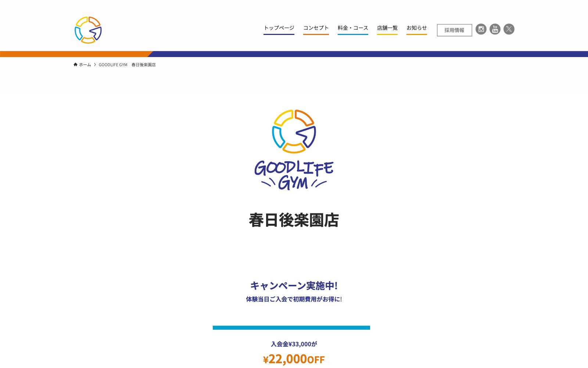Click the 体験当日ご入会で初期費用がお得に! text

(294, 299)
